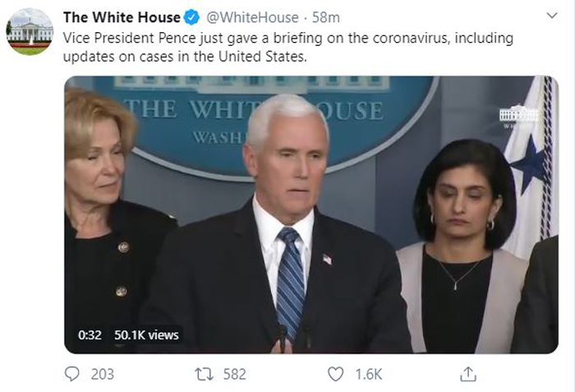Click the 203 replies count
Screen dimensions: 575x392
coord(103,375)
